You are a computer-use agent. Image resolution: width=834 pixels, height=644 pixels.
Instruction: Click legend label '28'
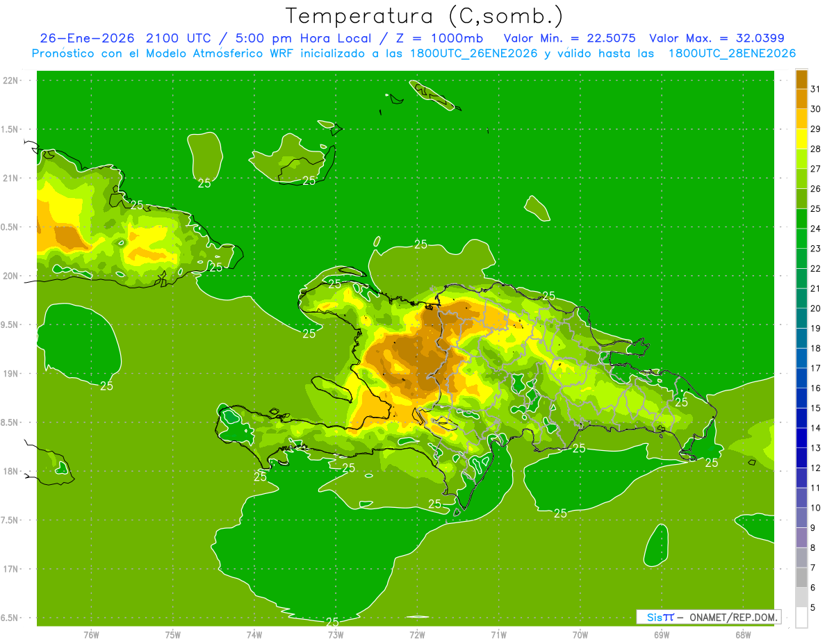pos(815,149)
